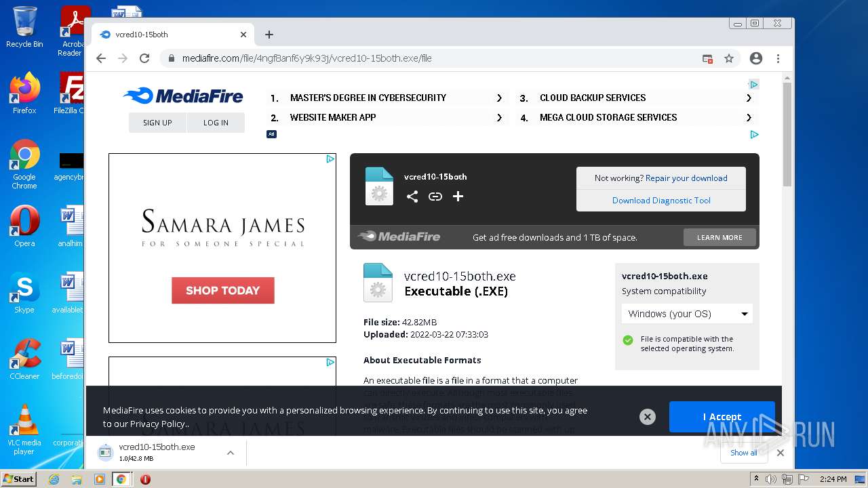This screenshot has height=488, width=868.
Task: Click the MediaFire logo in the header
Action: 183,96
